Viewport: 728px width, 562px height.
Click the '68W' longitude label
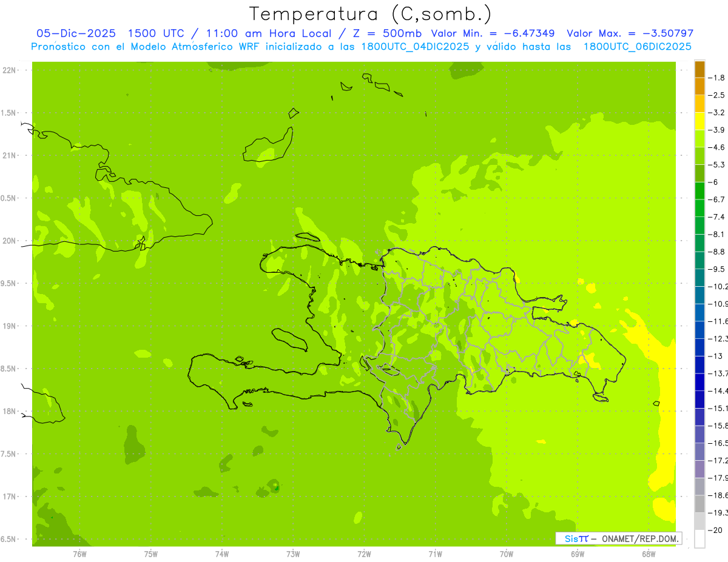coord(649,554)
